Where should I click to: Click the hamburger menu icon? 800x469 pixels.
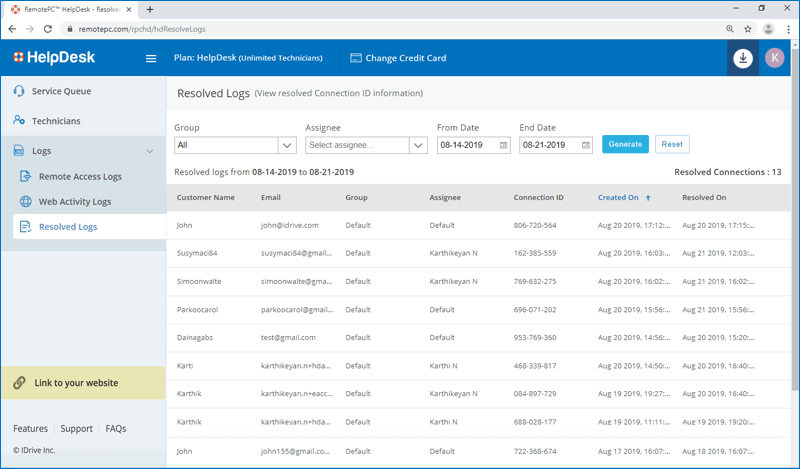pyautogui.click(x=151, y=59)
